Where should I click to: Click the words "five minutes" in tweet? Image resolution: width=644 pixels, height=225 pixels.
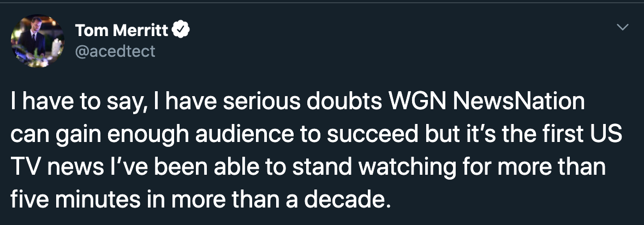pos(75,199)
